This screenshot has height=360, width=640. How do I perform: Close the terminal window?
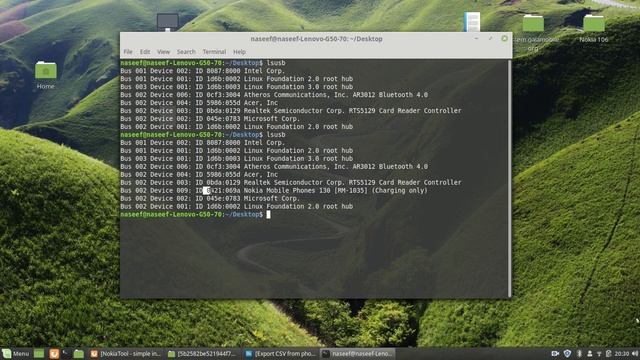point(504,38)
